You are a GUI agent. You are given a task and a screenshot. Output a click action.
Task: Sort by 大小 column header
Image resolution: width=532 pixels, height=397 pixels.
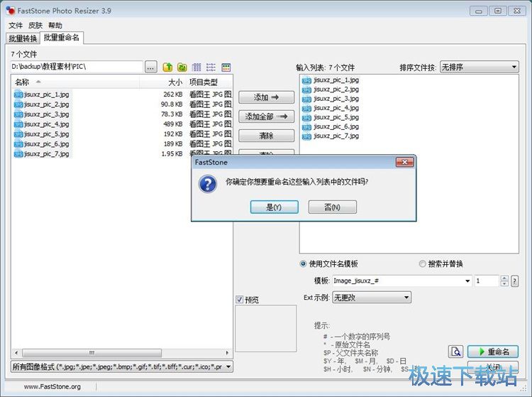162,82
